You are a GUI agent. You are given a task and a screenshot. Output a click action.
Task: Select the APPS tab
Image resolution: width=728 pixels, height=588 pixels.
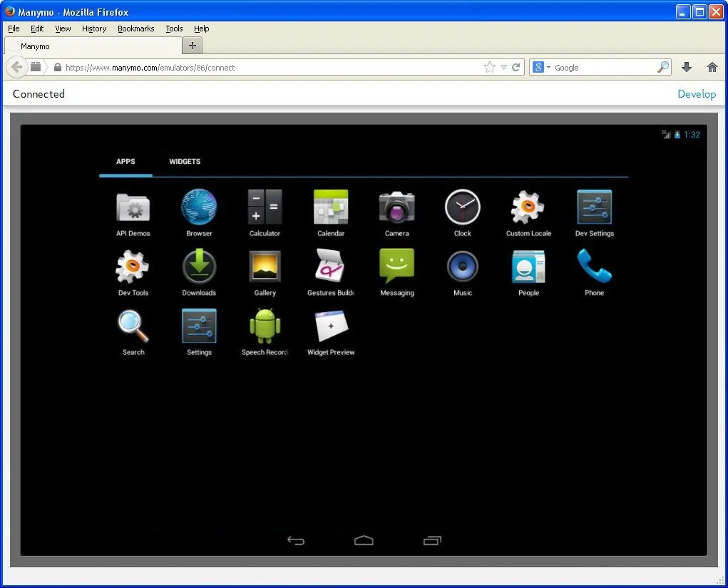coord(125,162)
